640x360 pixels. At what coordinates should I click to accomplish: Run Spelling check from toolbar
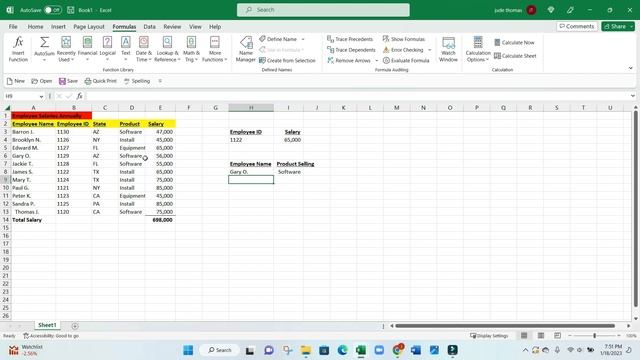coord(137,81)
